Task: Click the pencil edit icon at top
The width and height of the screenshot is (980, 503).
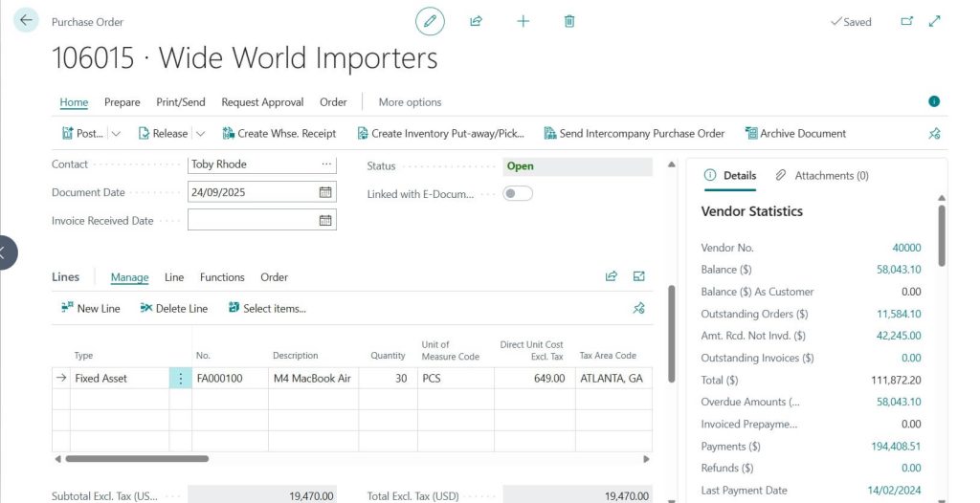Action: tap(430, 21)
